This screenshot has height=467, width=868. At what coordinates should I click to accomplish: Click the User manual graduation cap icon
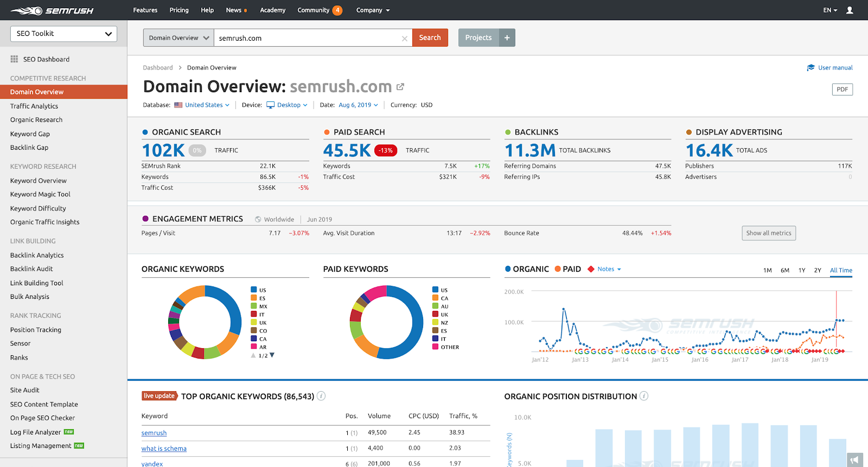tap(810, 68)
